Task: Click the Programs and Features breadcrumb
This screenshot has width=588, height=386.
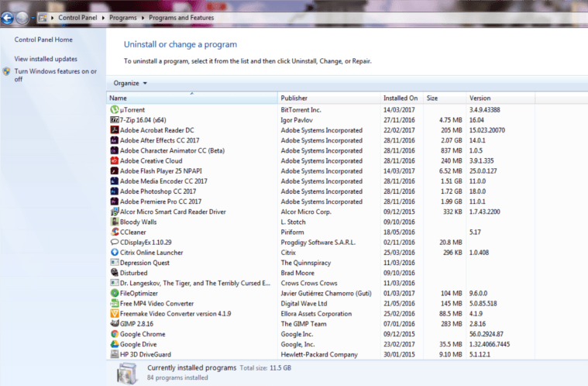Action: 181,18
